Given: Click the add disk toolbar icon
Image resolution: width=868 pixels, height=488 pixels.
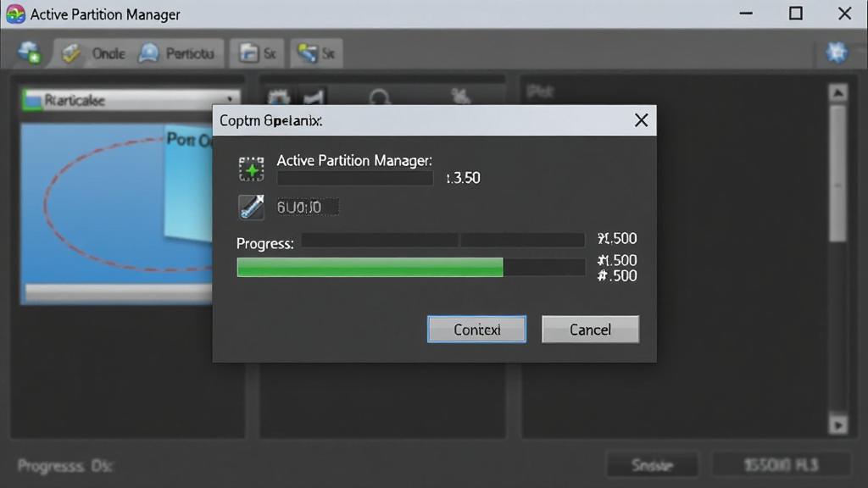Looking at the screenshot, I should (x=29, y=53).
